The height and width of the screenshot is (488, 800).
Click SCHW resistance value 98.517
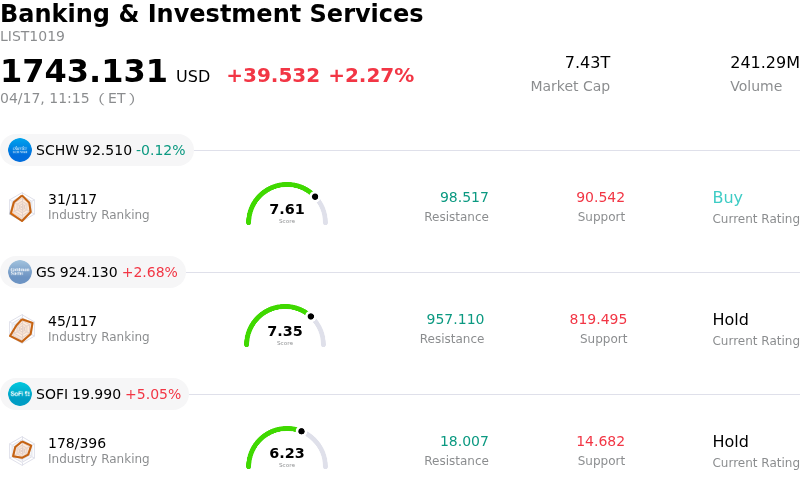464,198
